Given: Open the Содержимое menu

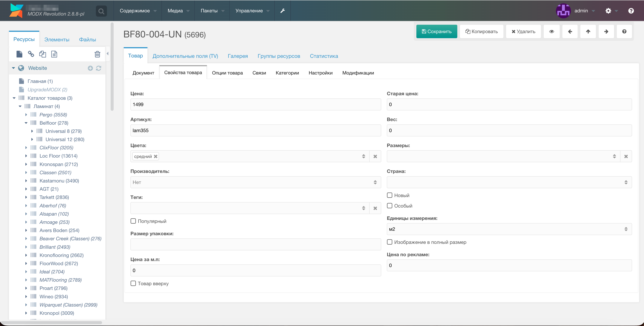Looking at the screenshot, I should coord(138,11).
